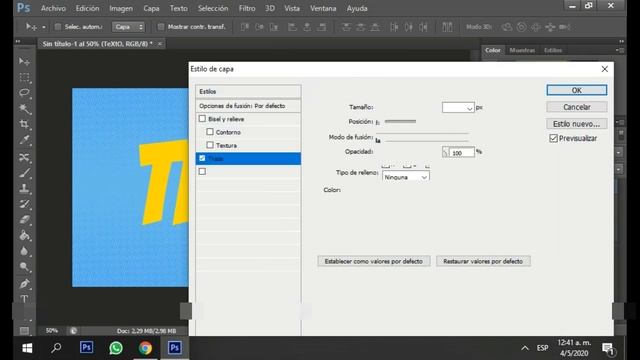The image size is (640, 360).
Task: Switch to the Estilos panel tab
Action: [x=553, y=50]
